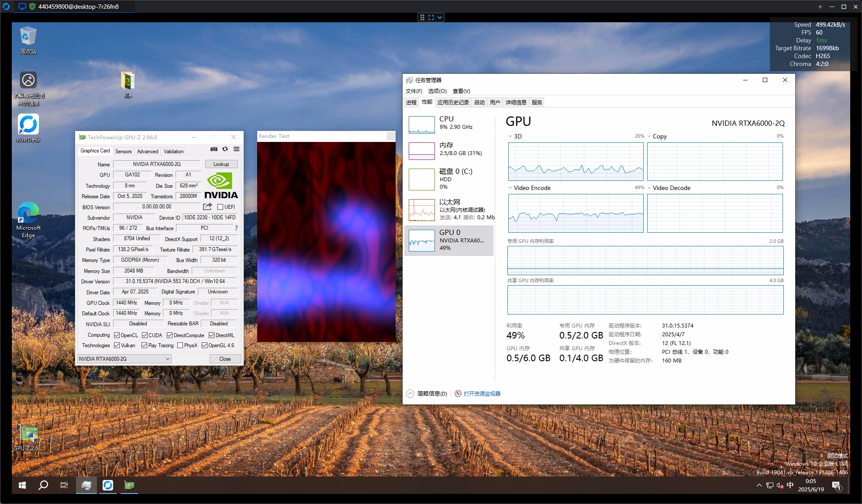Expand the RustDesk toolbar chevron
The height and width of the screenshot is (504, 862).
point(440,17)
